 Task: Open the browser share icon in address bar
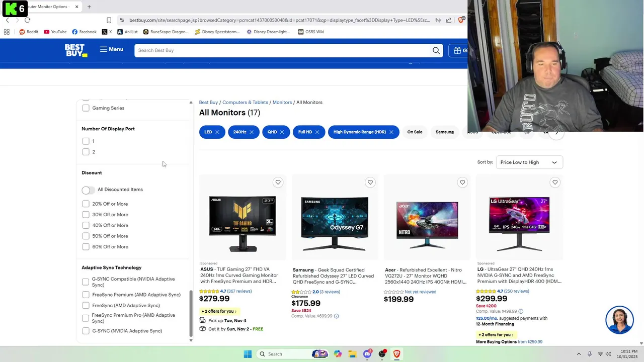[x=448, y=20]
